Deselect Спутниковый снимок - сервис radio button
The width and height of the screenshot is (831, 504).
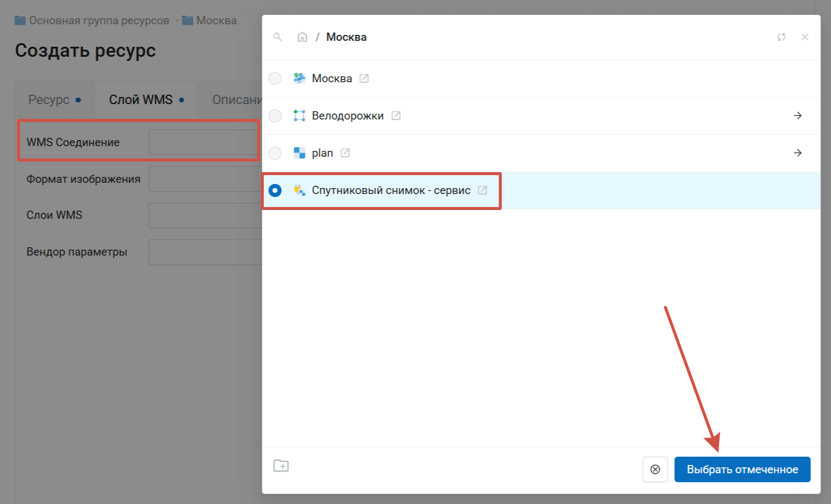(275, 190)
